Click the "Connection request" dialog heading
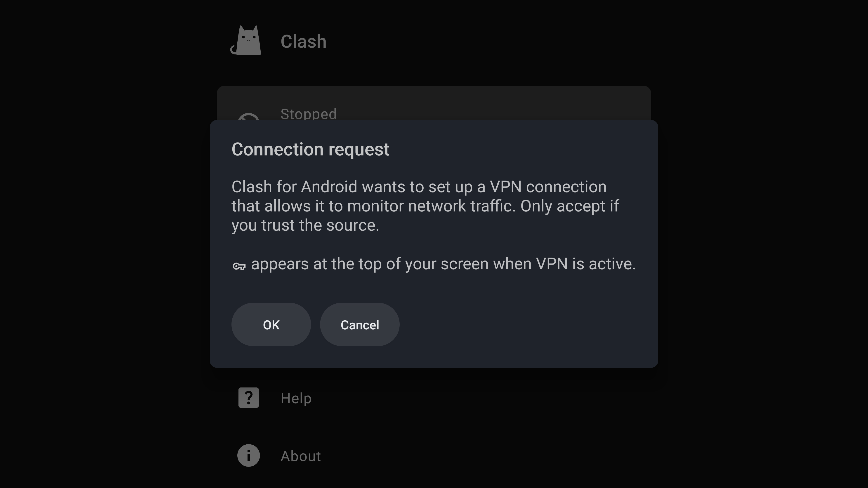 point(310,149)
